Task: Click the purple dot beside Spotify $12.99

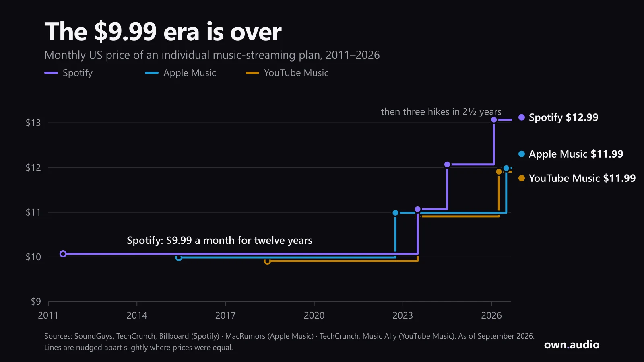Action: pos(522,117)
